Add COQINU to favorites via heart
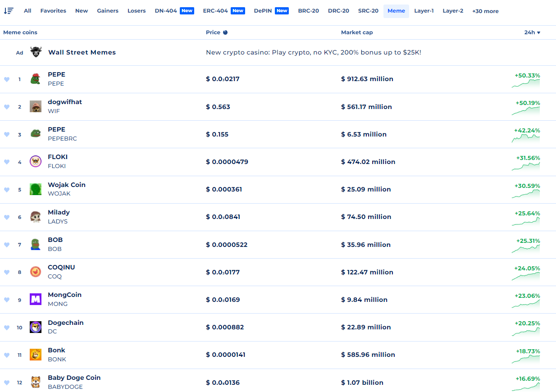 (7, 272)
